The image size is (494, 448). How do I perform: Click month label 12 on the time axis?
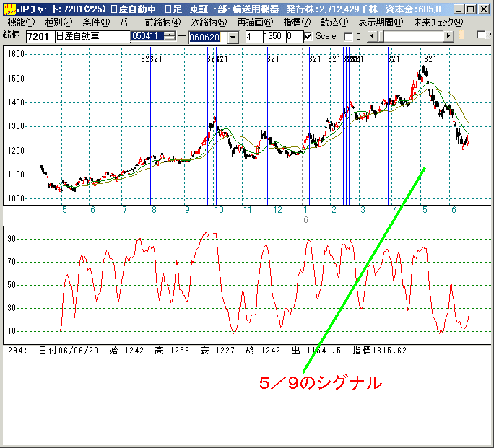pos(277,210)
